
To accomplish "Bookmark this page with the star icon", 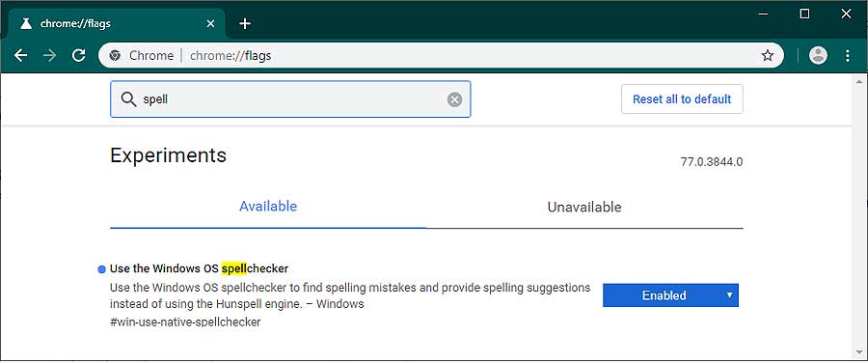I will point(768,55).
